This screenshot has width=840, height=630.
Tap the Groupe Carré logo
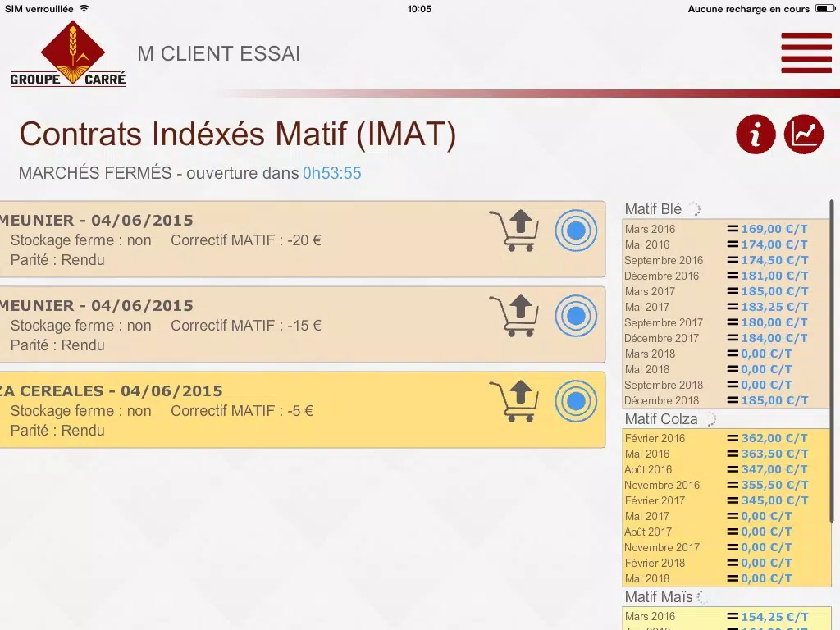[x=68, y=53]
